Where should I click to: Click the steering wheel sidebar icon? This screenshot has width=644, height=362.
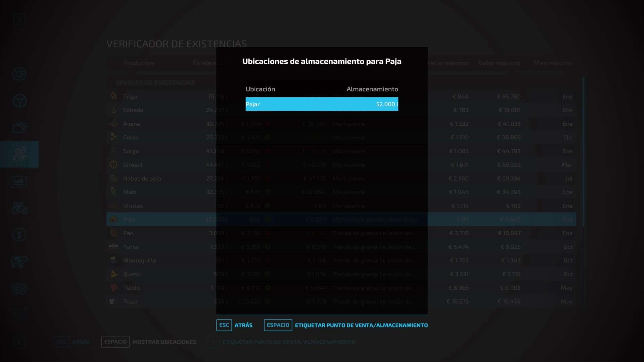[x=19, y=101]
